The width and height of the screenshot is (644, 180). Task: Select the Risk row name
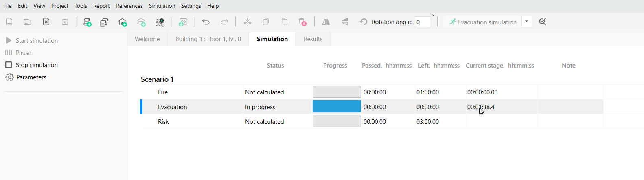[x=163, y=121]
